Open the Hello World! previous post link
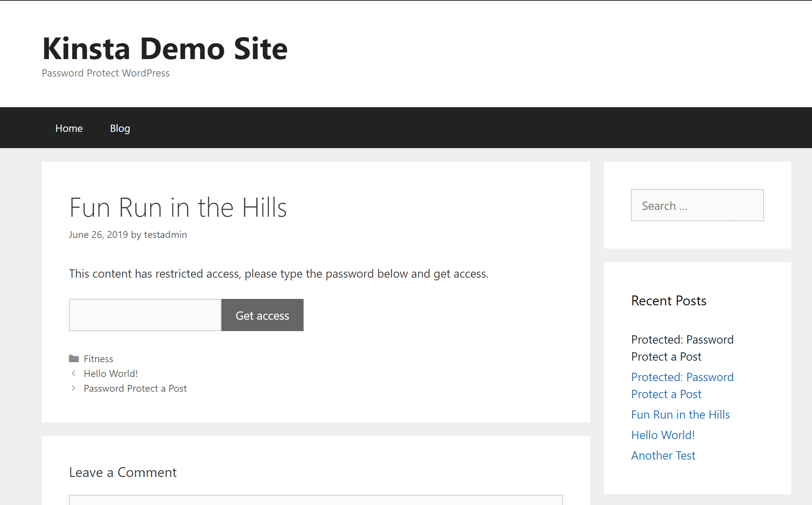This screenshot has width=812, height=505. [x=111, y=374]
